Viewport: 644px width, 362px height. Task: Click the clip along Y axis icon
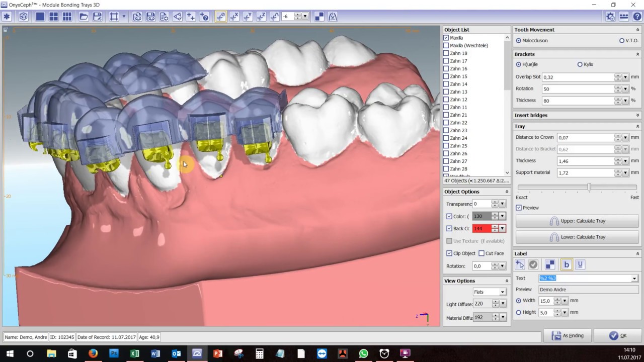(248, 17)
